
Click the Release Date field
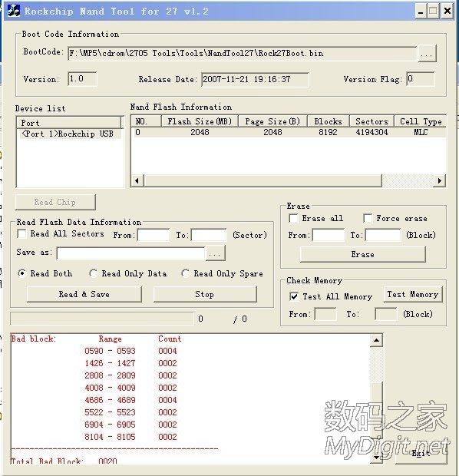point(255,80)
